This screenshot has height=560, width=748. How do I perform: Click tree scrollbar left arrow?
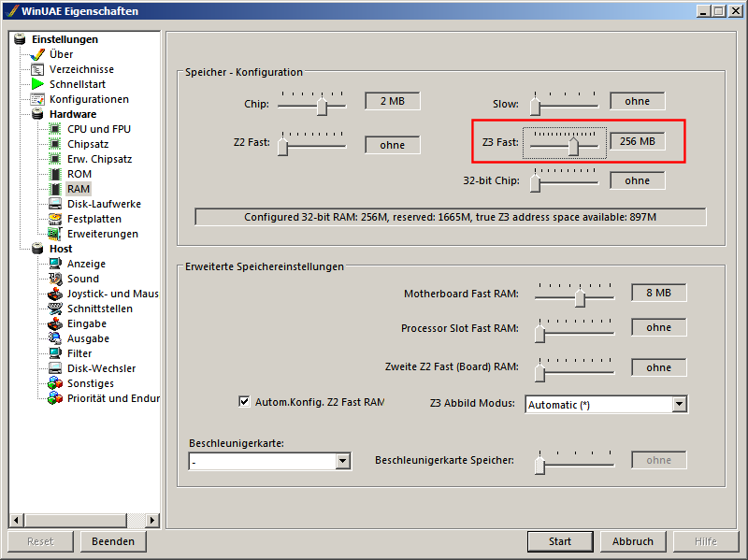(16, 520)
